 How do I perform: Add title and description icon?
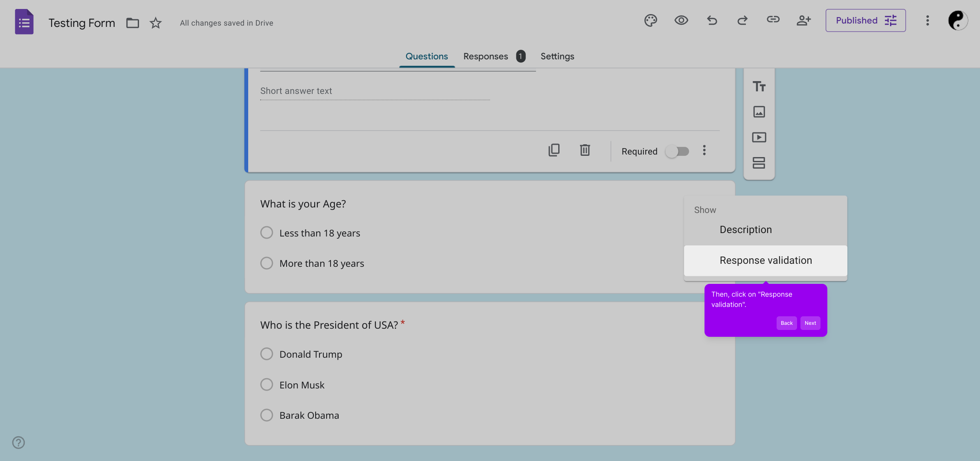(759, 87)
